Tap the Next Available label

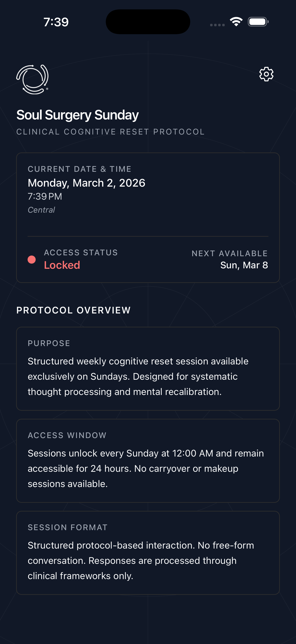click(230, 254)
